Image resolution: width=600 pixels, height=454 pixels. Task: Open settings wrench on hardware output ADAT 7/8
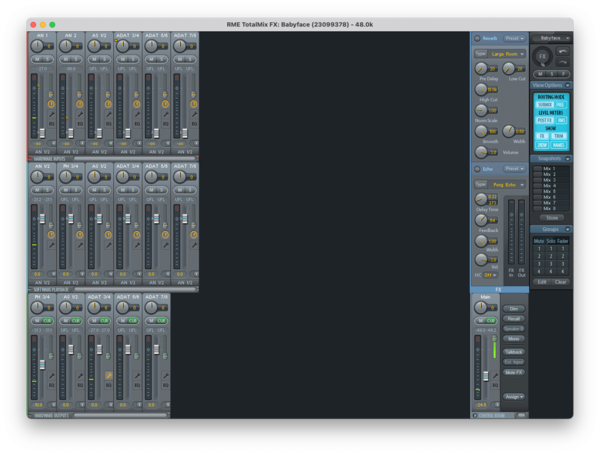[x=165, y=376]
